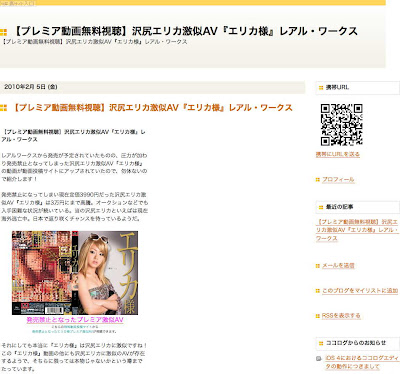
Task: Open the 'プロフィール' sidebar link
Action: pos(338,179)
